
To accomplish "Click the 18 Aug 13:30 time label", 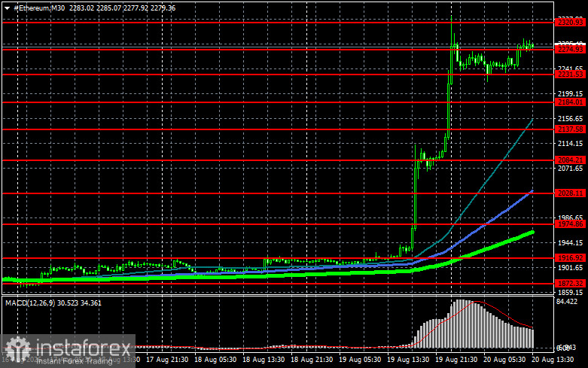I will (264, 360).
